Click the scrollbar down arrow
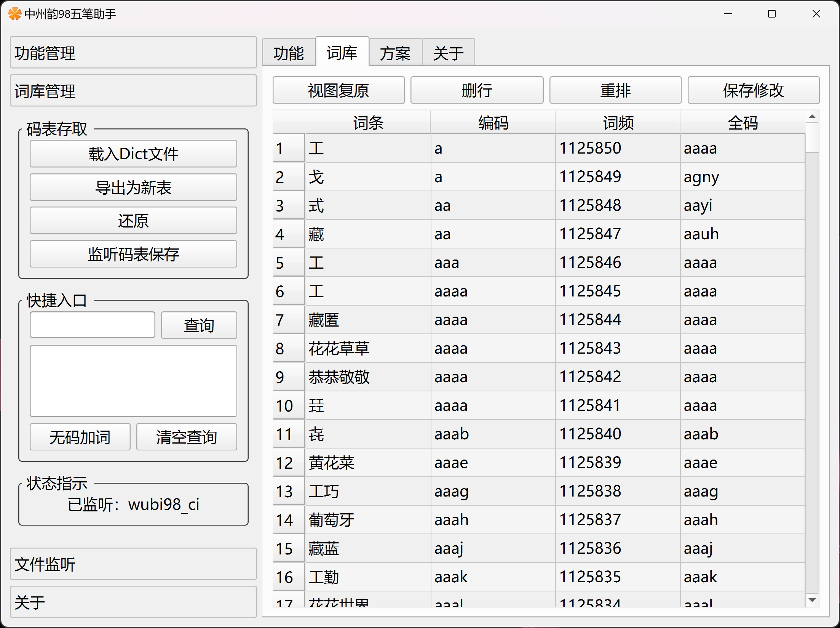The image size is (840, 628). [812, 600]
